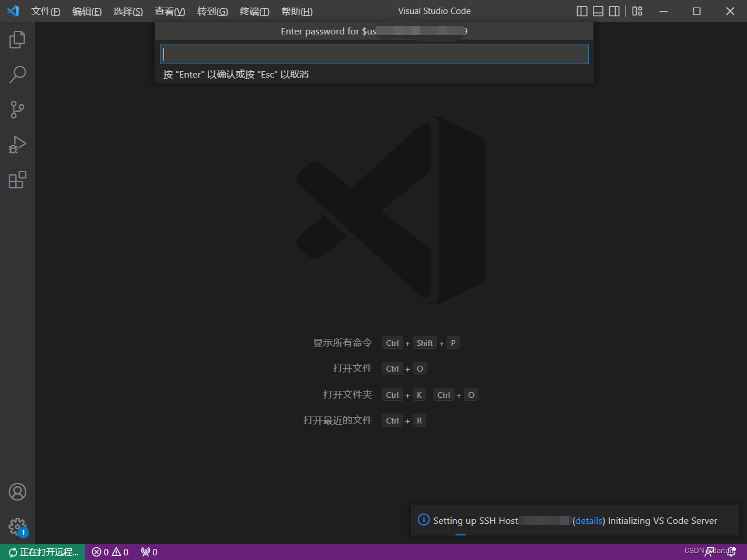
Task: Toggle the bottom panel layout icon
Action: click(x=598, y=11)
